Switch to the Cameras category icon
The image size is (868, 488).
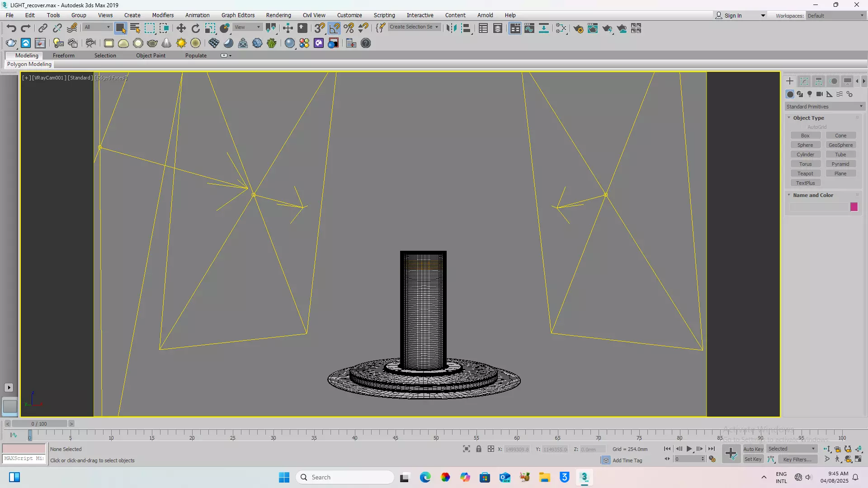[x=820, y=94]
